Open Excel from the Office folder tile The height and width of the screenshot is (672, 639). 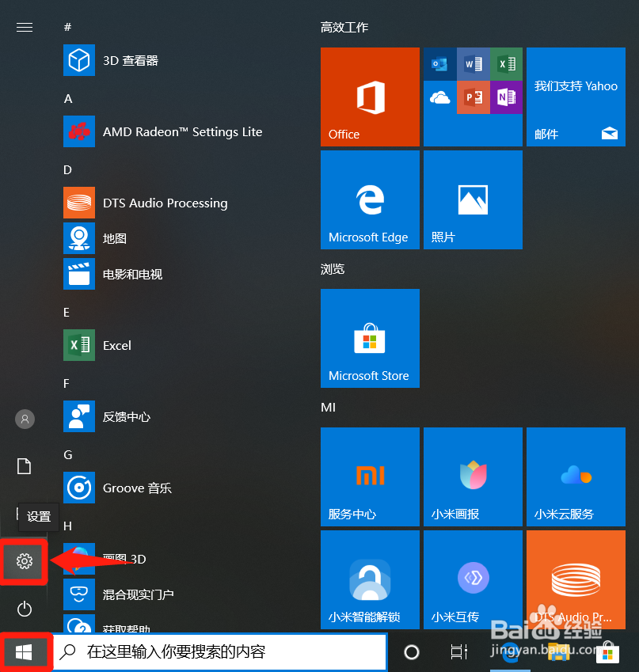coord(507,64)
